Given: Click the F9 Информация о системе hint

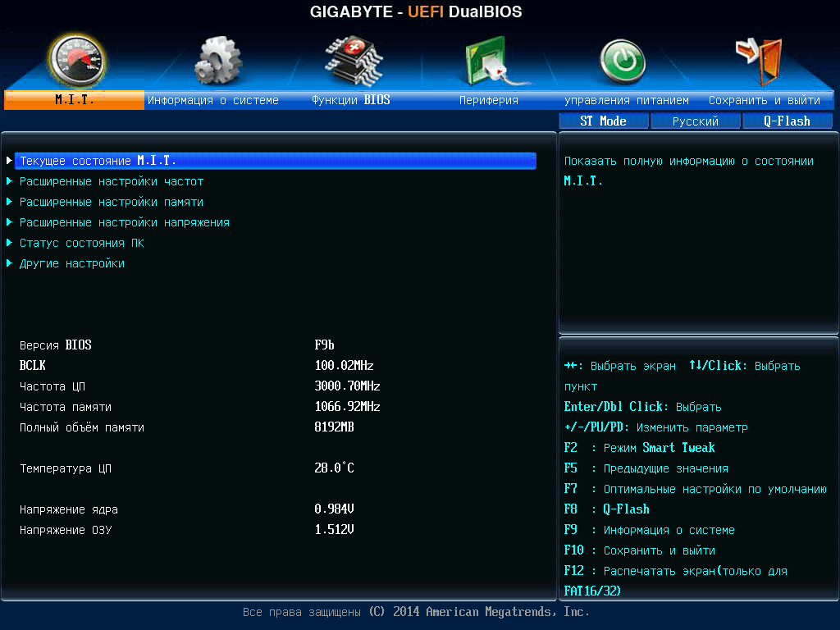Looking at the screenshot, I should pos(650,530).
